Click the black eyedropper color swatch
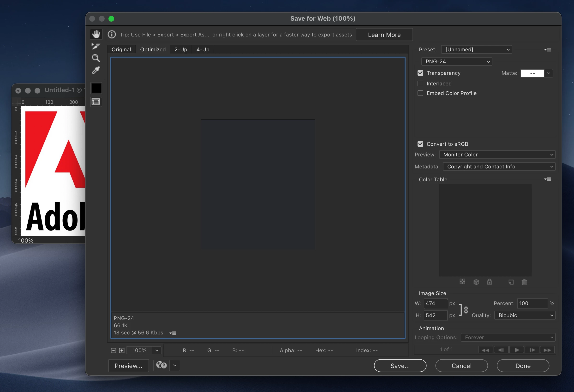574x392 pixels. 96,88
